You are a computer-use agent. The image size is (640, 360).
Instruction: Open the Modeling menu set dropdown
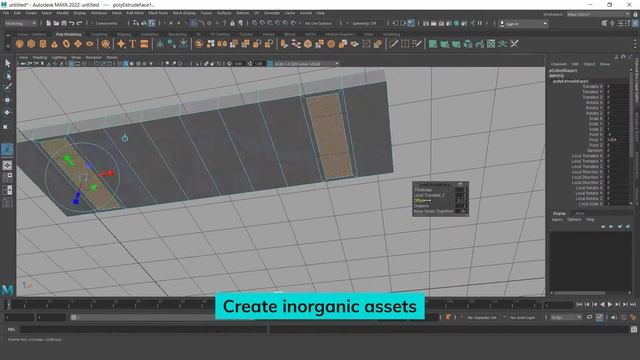tap(21, 23)
